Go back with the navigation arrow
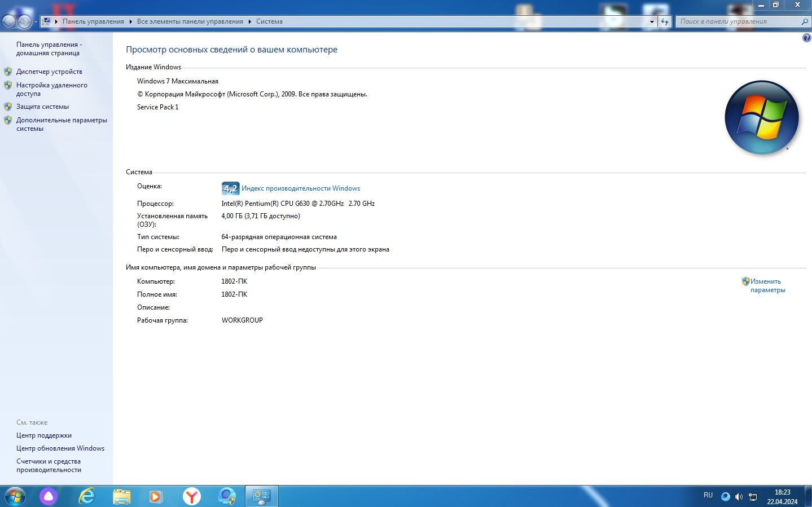The height and width of the screenshot is (507, 812). click(x=9, y=21)
